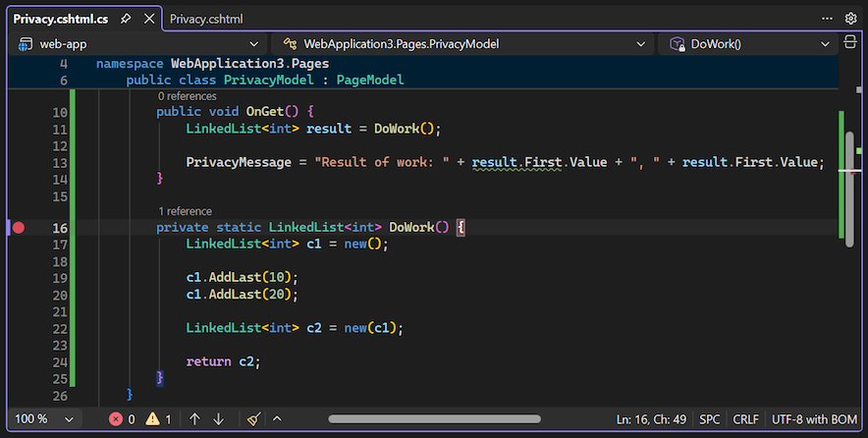Open the 100 % zoom dropdown

[x=44, y=419]
